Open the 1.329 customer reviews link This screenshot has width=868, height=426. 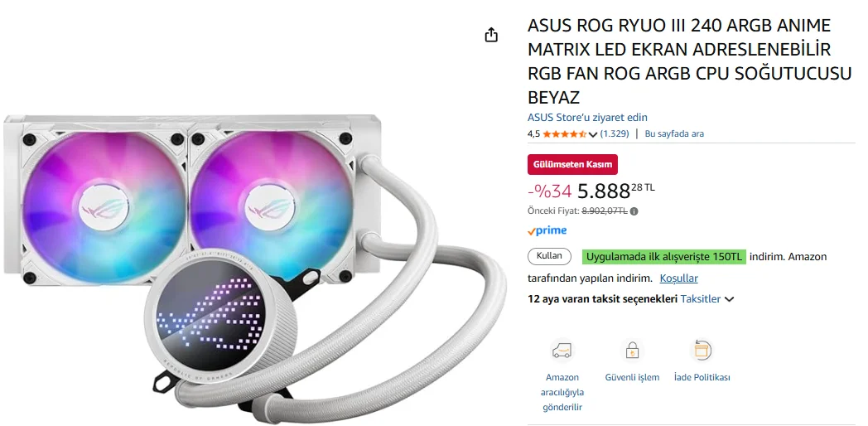[615, 133]
